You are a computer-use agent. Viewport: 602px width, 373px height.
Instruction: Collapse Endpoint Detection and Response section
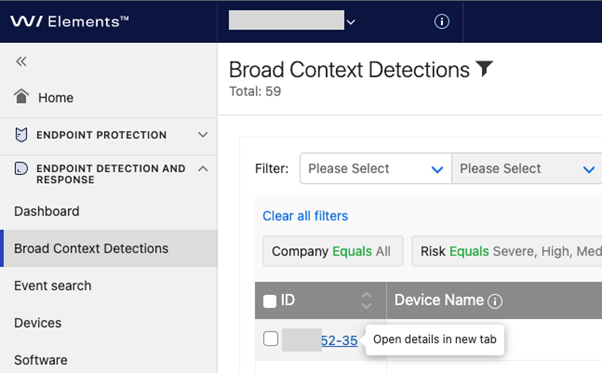(x=203, y=168)
